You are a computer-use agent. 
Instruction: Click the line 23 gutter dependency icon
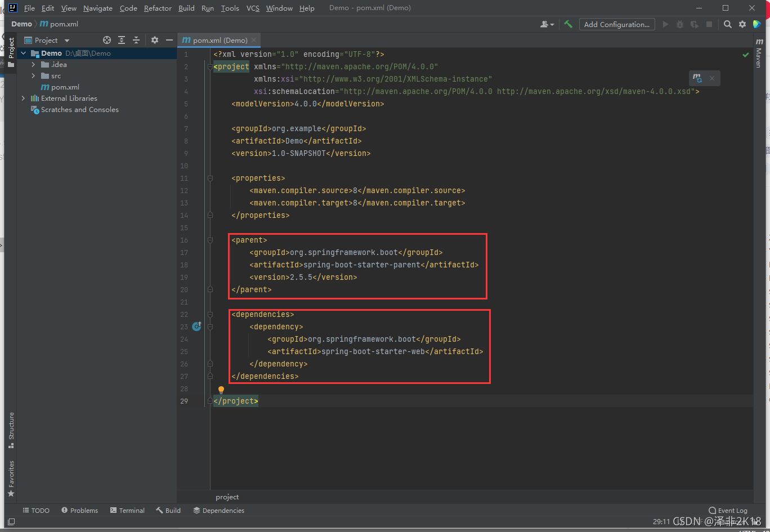pos(196,326)
